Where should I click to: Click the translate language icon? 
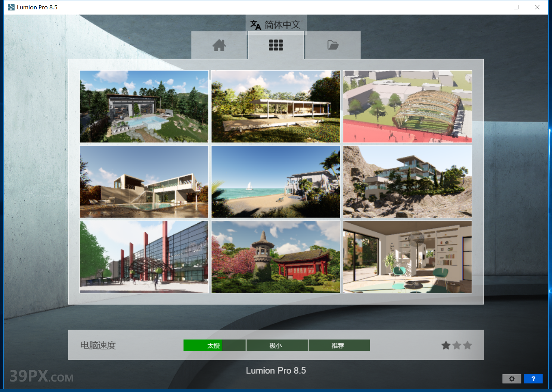coord(255,25)
